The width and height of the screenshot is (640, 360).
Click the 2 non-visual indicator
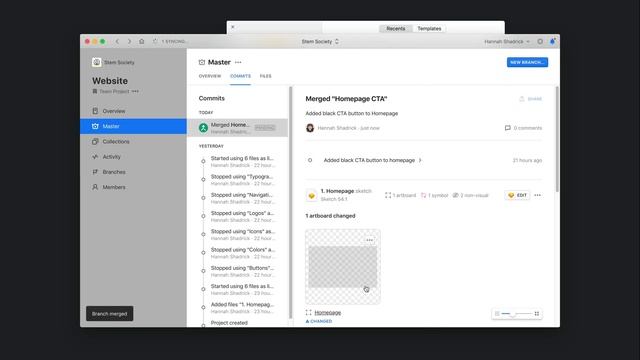(470, 196)
